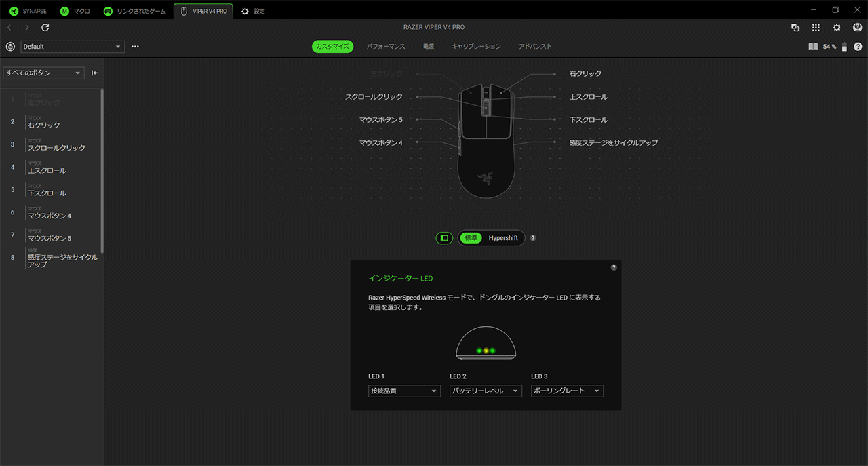Open the settings gear at top right
868x466 pixels.
(837, 28)
